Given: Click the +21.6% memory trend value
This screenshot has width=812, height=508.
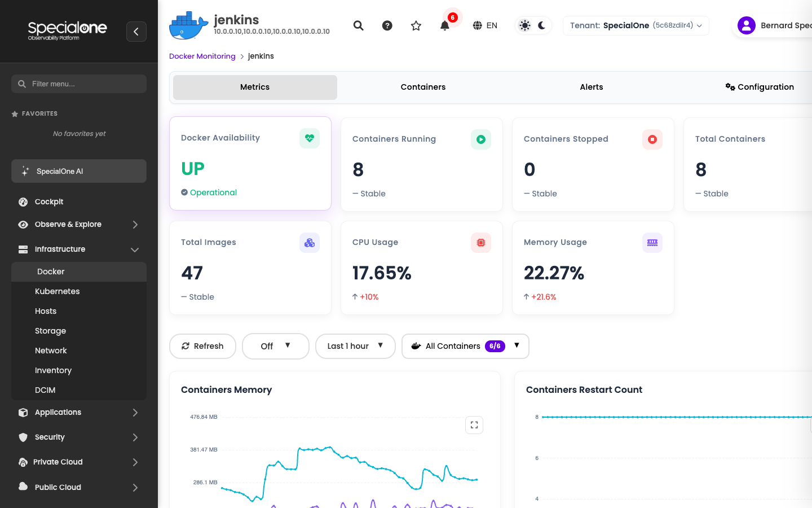Looking at the screenshot, I should pyautogui.click(x=544, y=297).
